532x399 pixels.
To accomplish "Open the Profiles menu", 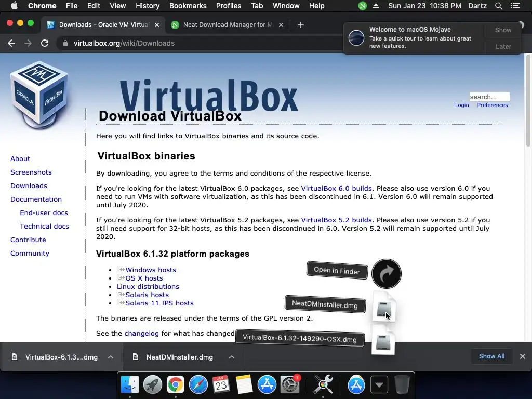I will click(229, 6).
